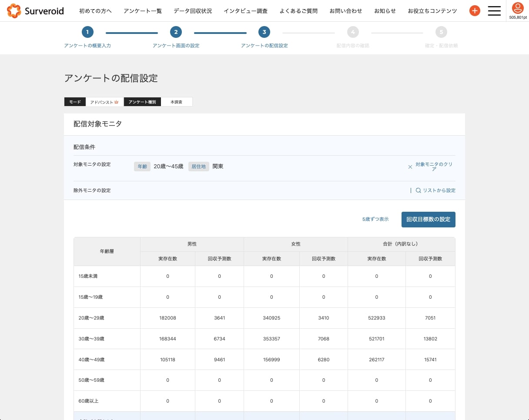Open お役立ちコンテンツ menu
The image size is (529, 420).
432,11
